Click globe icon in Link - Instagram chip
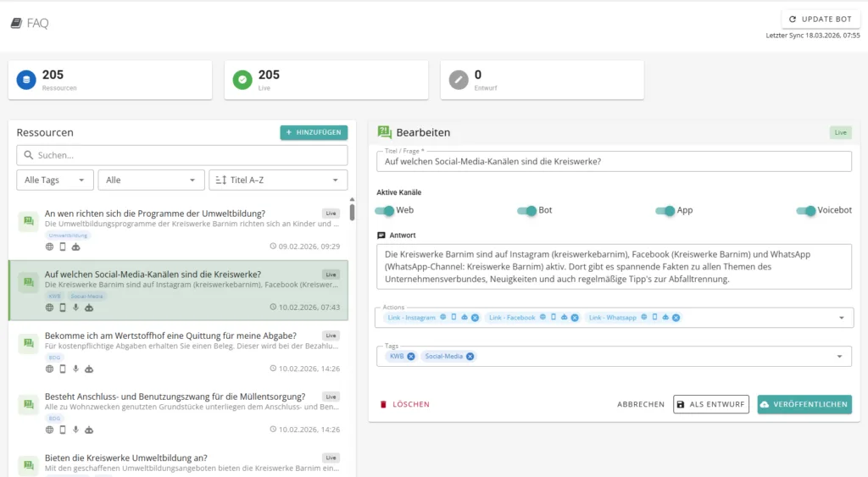The height and width of the screenshot is (477, 868). coord(442,317)
